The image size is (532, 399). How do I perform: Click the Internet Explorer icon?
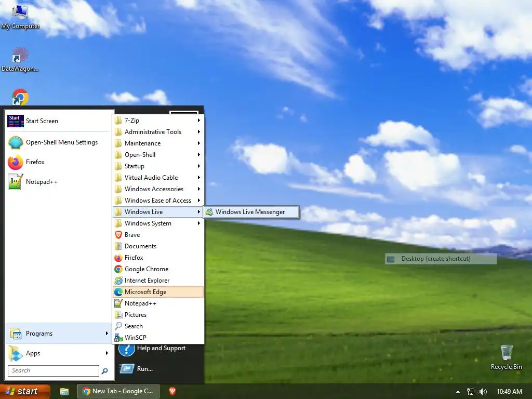click(x=118, y=281)
